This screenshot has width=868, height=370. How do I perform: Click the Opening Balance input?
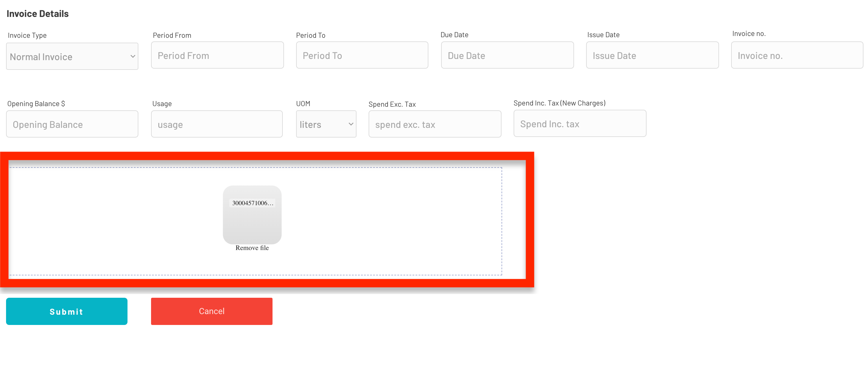[x=72, y=124]
